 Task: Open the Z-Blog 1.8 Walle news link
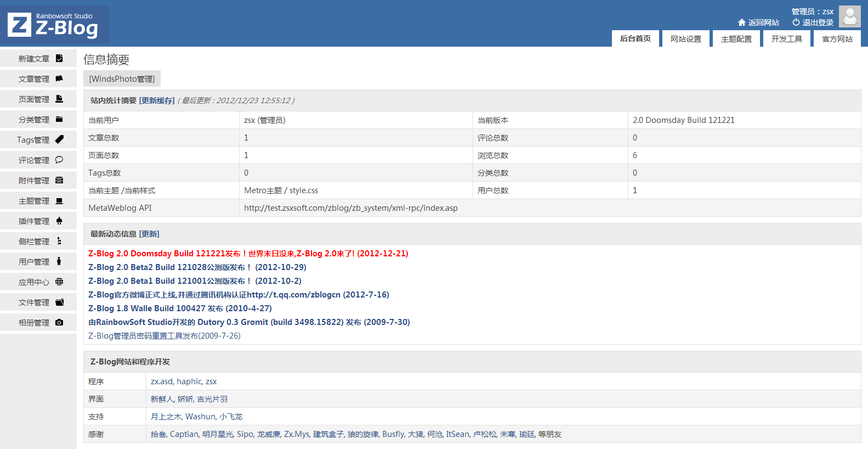pos(180,308)
